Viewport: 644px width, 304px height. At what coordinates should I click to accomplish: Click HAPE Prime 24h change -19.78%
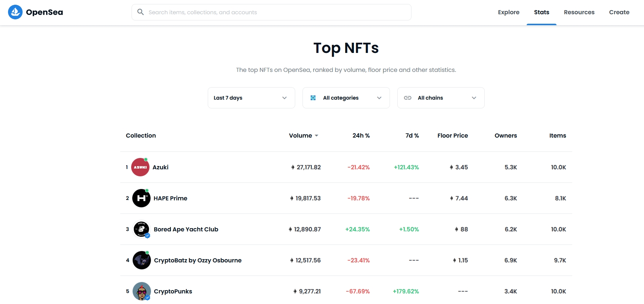(x=359, y=198)
